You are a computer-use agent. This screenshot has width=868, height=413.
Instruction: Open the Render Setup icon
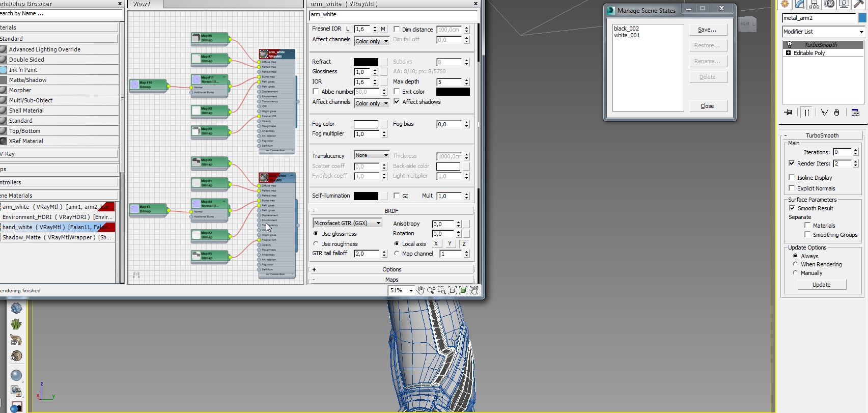pos(16,391)
